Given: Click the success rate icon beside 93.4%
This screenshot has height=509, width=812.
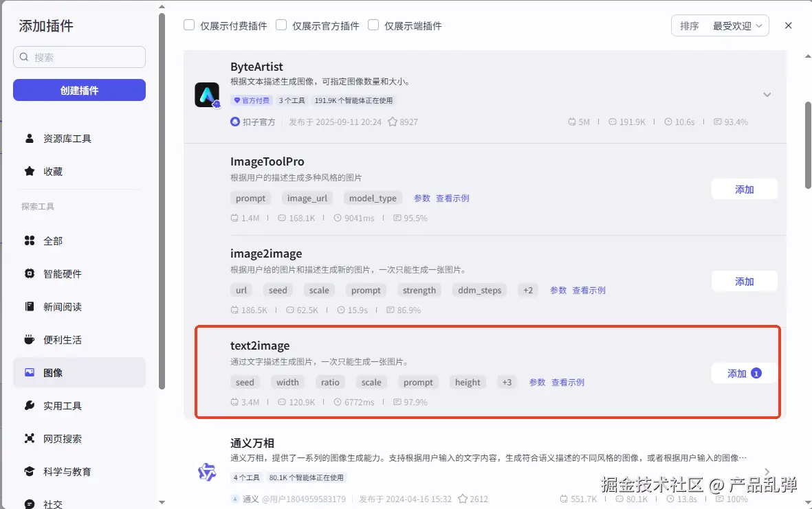Looking at the screenshot, I should point(718,122).
